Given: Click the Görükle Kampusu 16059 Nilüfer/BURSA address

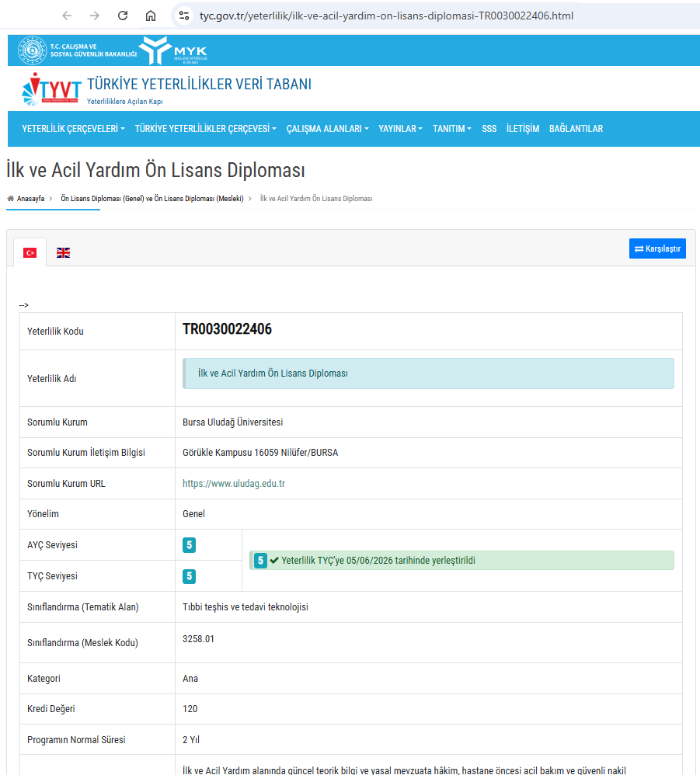Looking at the screenshot, I should point(260,453).
